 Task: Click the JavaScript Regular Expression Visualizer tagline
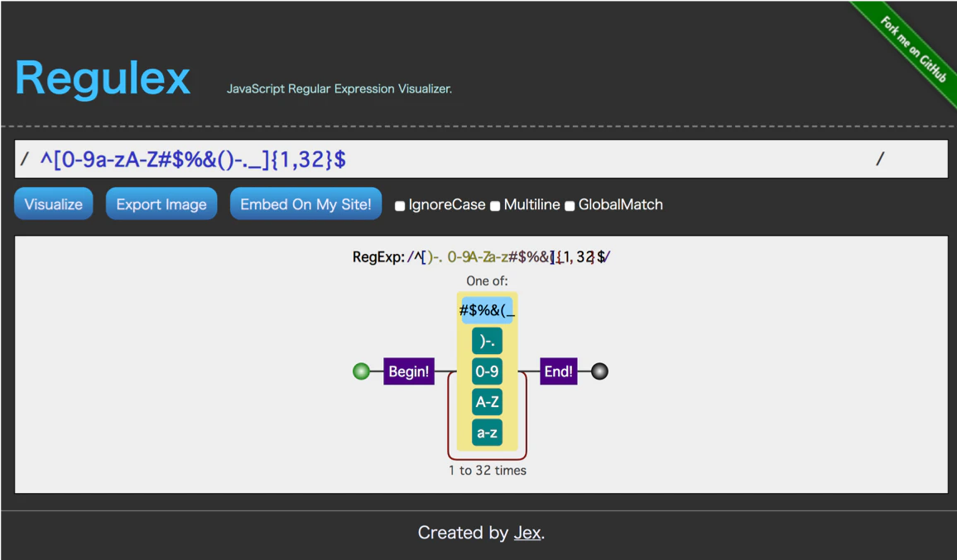[339, 89]
